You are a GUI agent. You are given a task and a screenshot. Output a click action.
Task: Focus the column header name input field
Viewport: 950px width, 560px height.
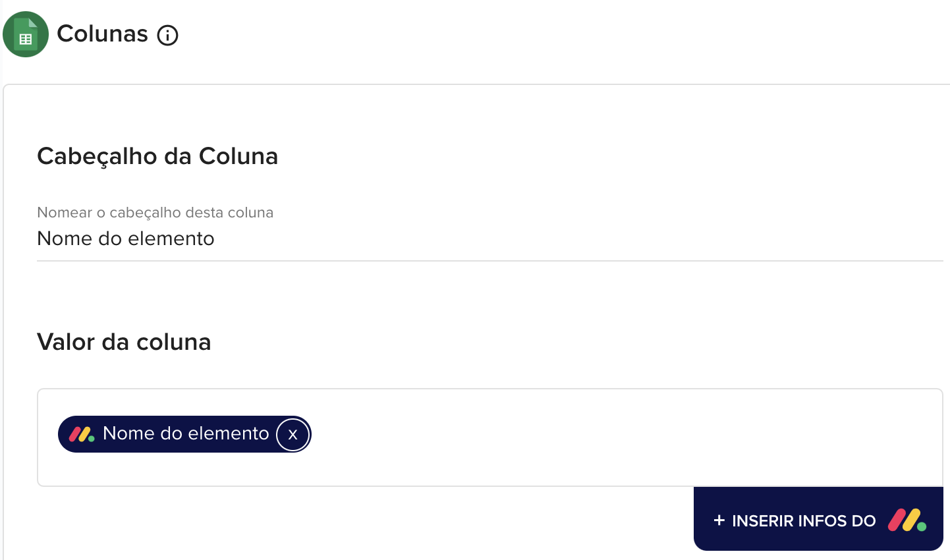click(461, 238)
